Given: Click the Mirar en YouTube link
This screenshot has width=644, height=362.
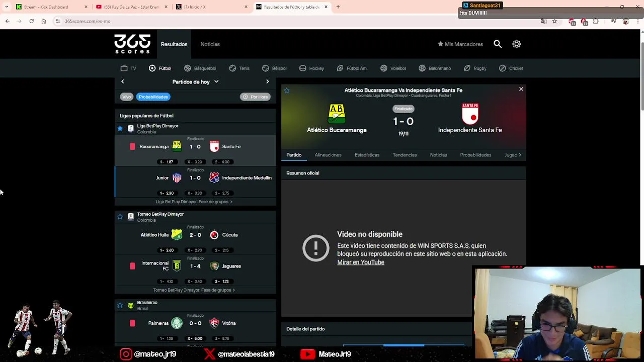Looking at the screenshot, I should 361,262.
